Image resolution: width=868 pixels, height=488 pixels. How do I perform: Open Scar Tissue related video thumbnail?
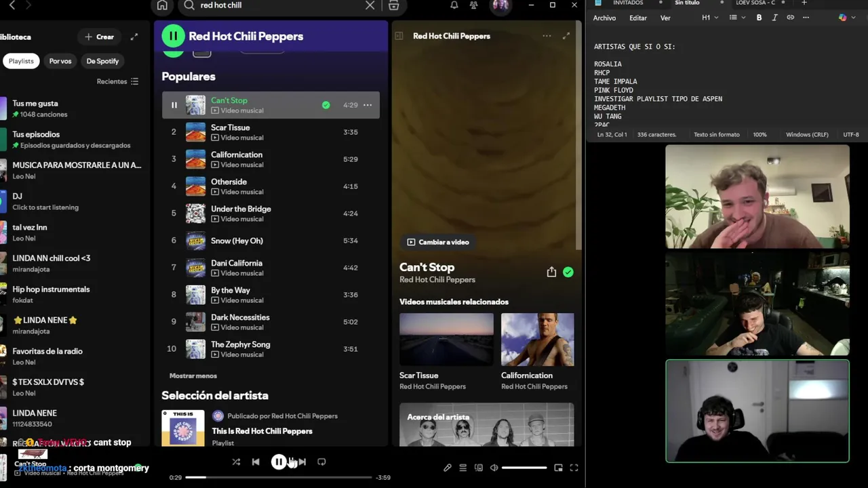446,340
